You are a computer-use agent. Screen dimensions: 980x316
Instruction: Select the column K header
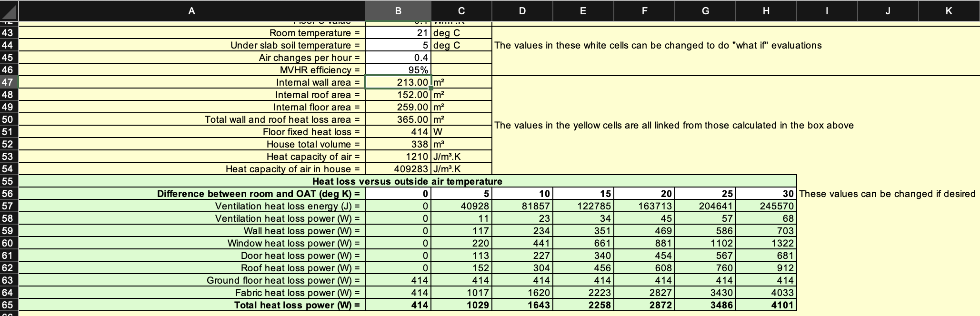pyautogui.click(x=949, y=10)
